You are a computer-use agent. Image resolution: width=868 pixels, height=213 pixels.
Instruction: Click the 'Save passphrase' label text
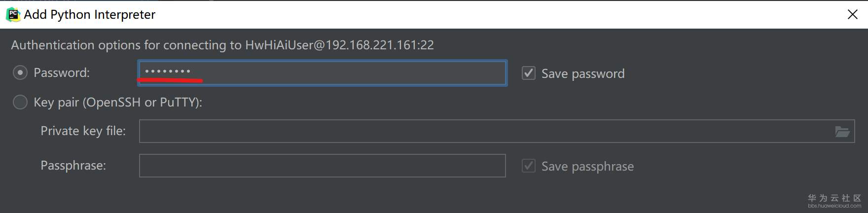(587, 167)
